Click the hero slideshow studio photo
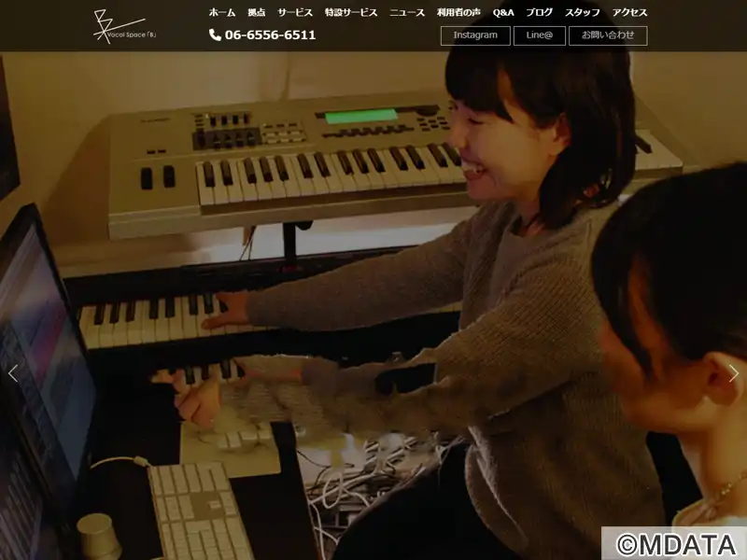Image resolution: width=747 pixels, height=560 pixels. (373, 305)
